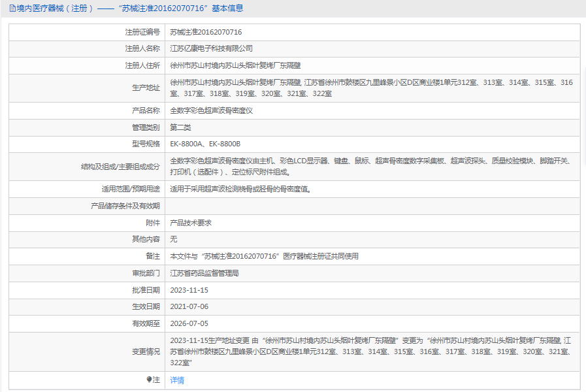Click the effective date 2021-07-06
Screen dimensions: 586x392
pos(189,307)
